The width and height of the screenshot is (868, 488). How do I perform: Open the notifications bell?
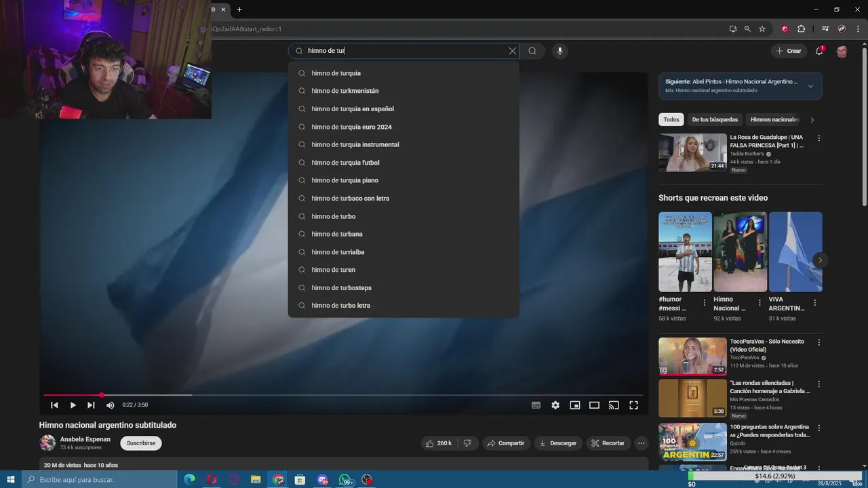[x=819, y=51]
